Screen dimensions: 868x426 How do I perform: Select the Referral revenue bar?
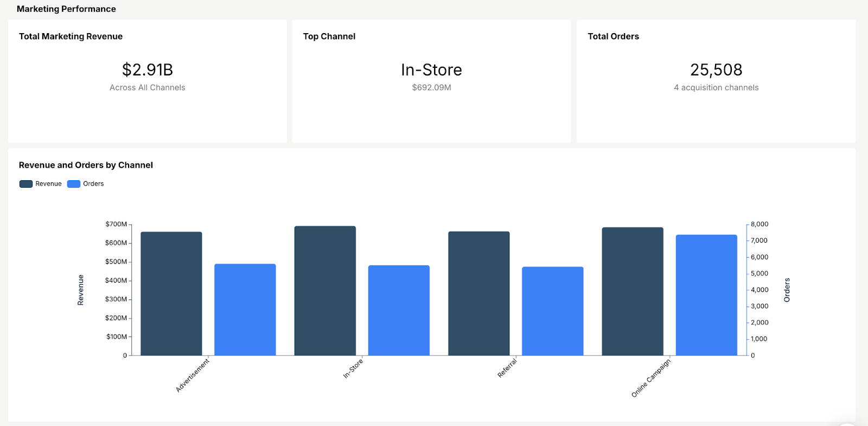click(x=479, y=294)
